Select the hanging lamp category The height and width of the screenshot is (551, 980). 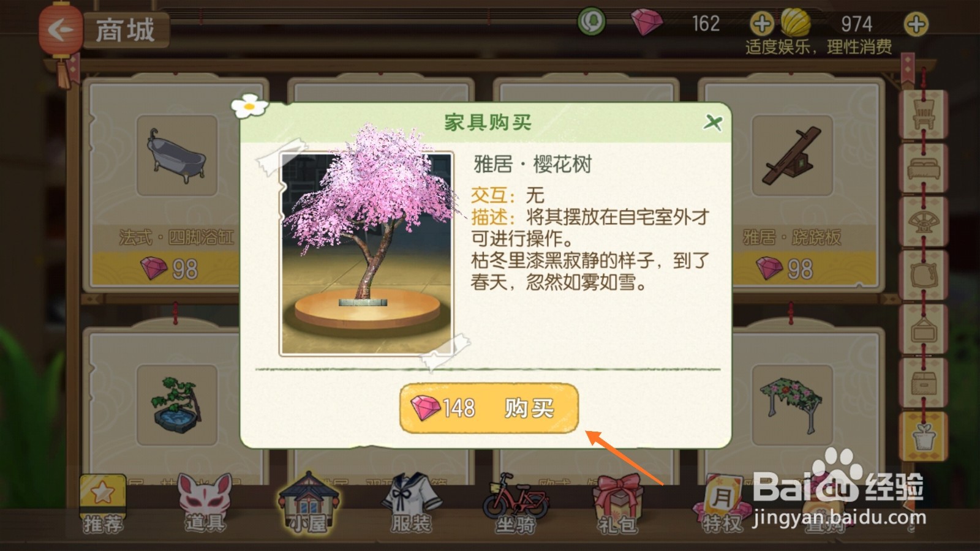click(x=923, y=329)
